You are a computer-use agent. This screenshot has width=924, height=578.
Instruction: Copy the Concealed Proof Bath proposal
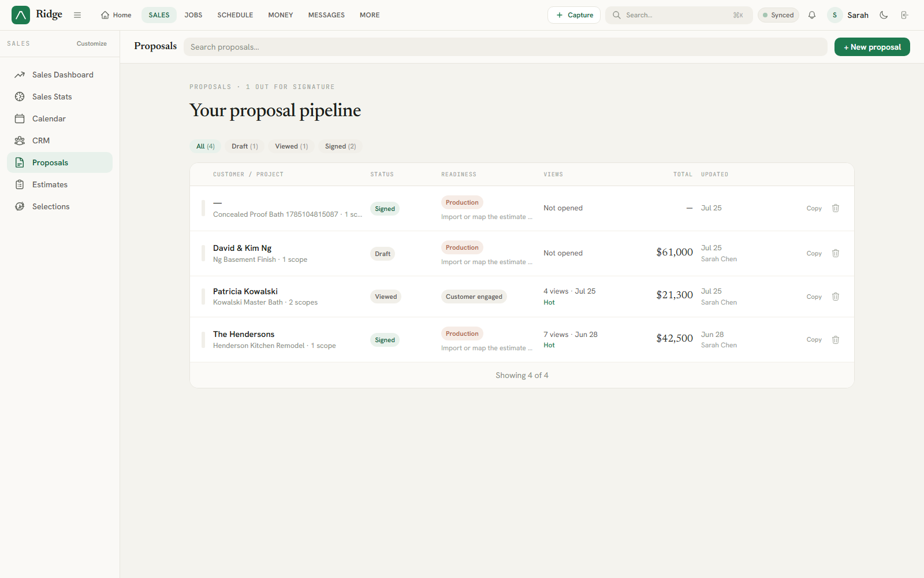814,208
